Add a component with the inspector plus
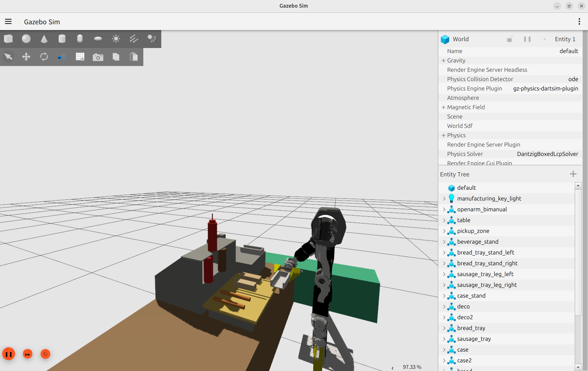Image resolution: width=588 pixels, height=371 pixels. [545, 39]
